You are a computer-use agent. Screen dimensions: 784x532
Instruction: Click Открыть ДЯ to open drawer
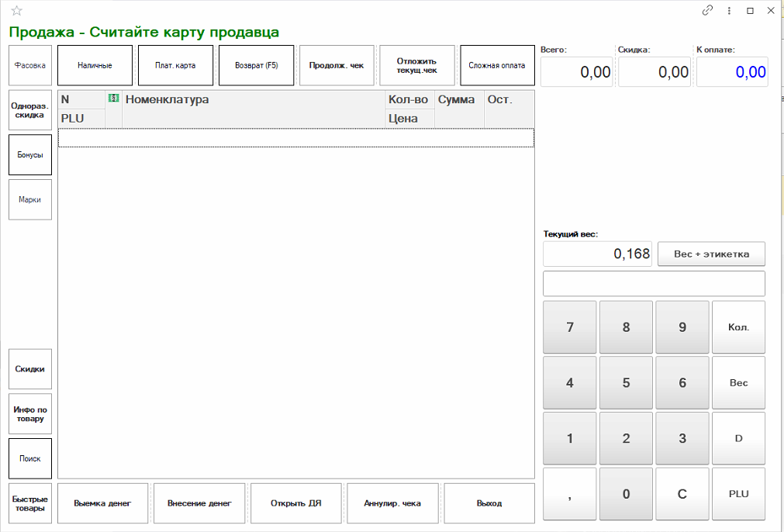pyautogui.click(x=296, y=503)
